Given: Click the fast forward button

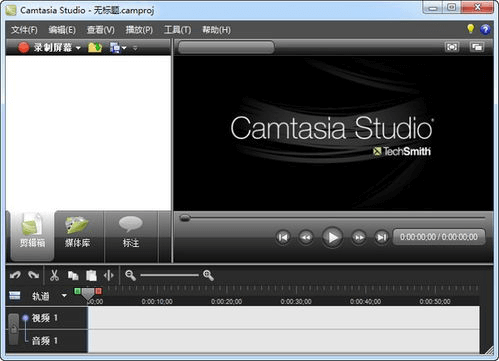Looking at the screenshot, I should (359, 237).
